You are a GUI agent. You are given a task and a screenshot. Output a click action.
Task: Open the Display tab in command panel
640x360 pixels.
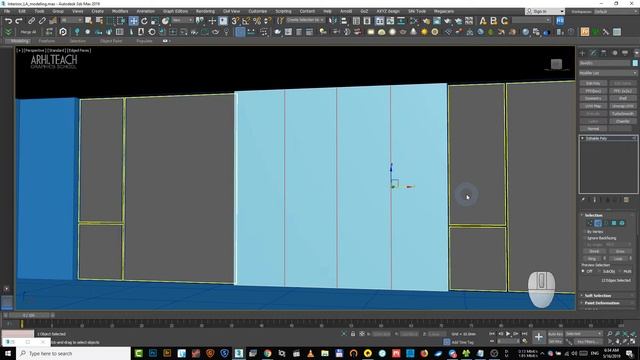coord(625,53)
